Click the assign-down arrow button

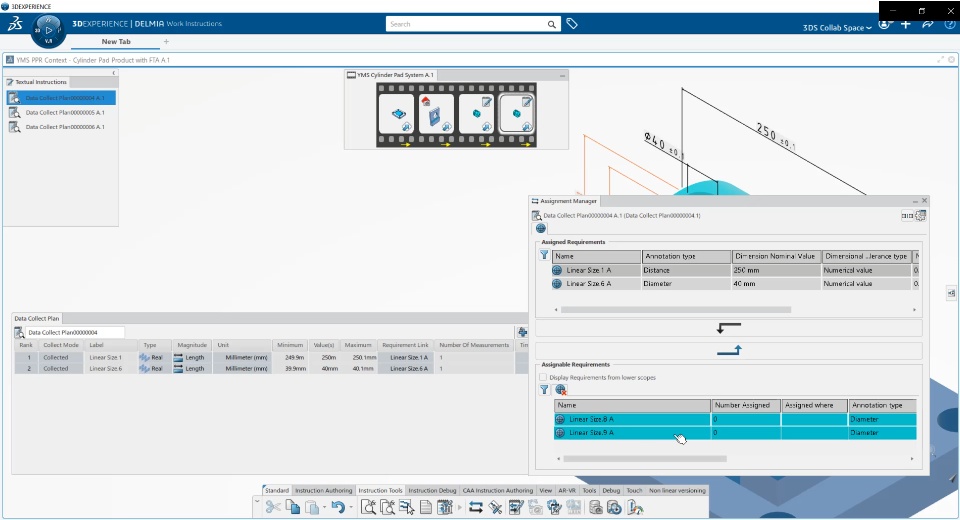pos(729,328)
